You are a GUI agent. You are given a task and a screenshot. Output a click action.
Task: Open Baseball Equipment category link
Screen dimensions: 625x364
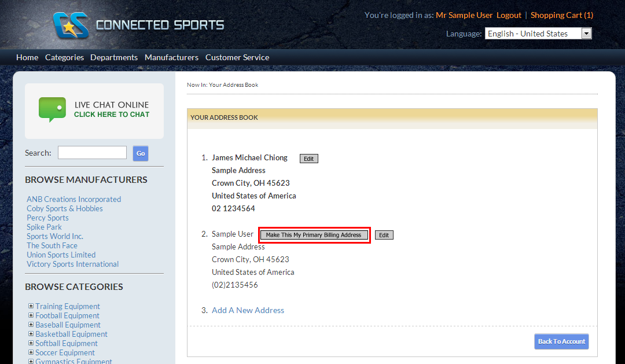[68, 325]
